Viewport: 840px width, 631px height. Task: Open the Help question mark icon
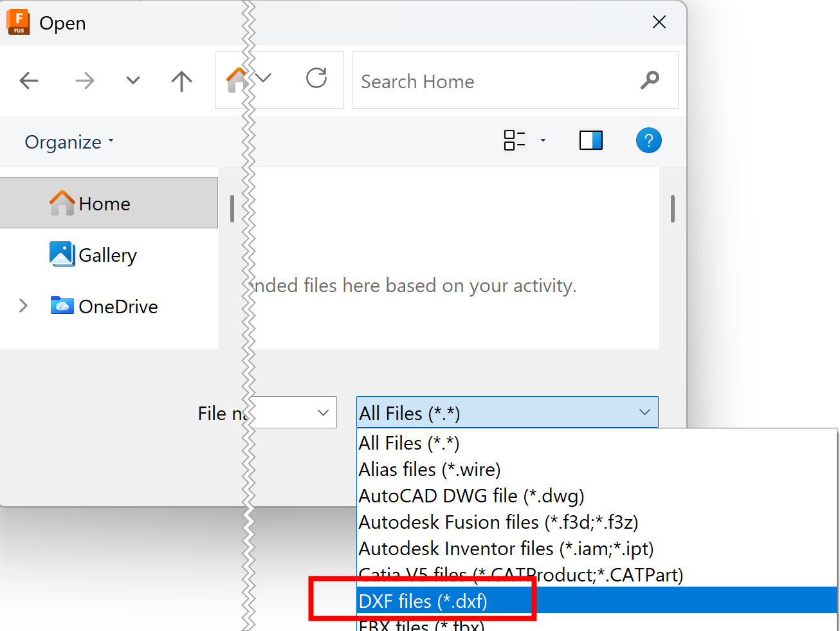[648, 140]
